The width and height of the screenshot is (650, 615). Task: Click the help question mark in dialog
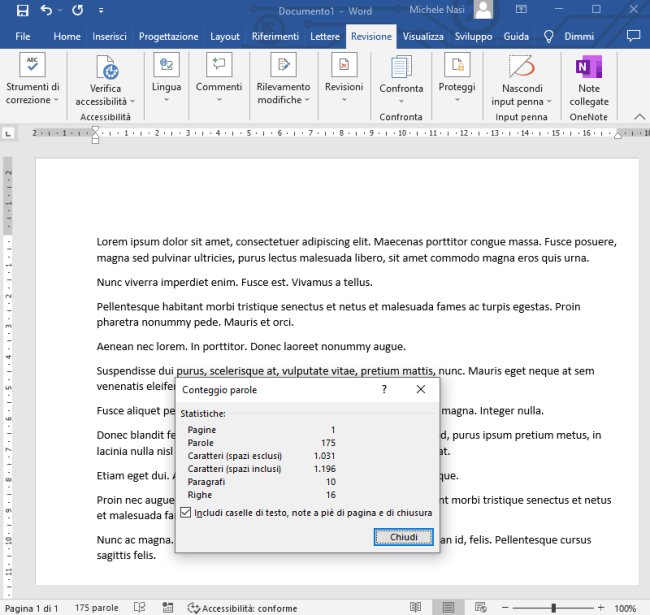click(x=384, y=389)
